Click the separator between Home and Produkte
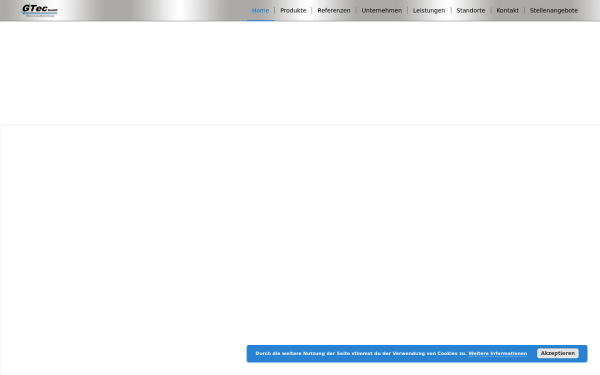The height and width of the screenshot is (375, 600). pos(274,10)
